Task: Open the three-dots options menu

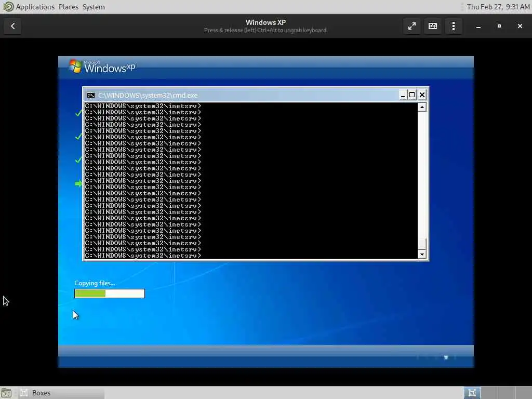Action: (x=454, y=26)
